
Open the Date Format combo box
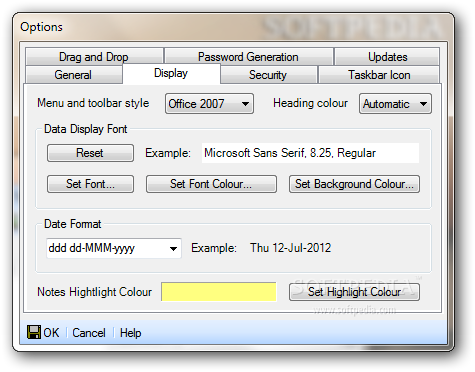point(114,248)
